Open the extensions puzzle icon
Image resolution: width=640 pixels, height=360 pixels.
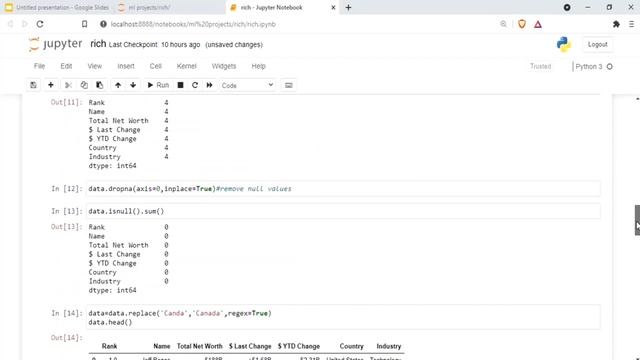click(616, 24)
